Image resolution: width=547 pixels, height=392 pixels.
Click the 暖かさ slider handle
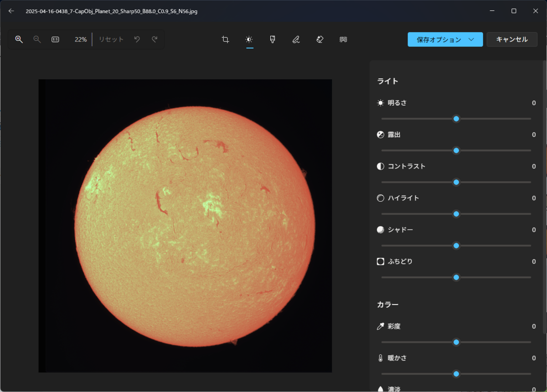click(x=456, y=374)
